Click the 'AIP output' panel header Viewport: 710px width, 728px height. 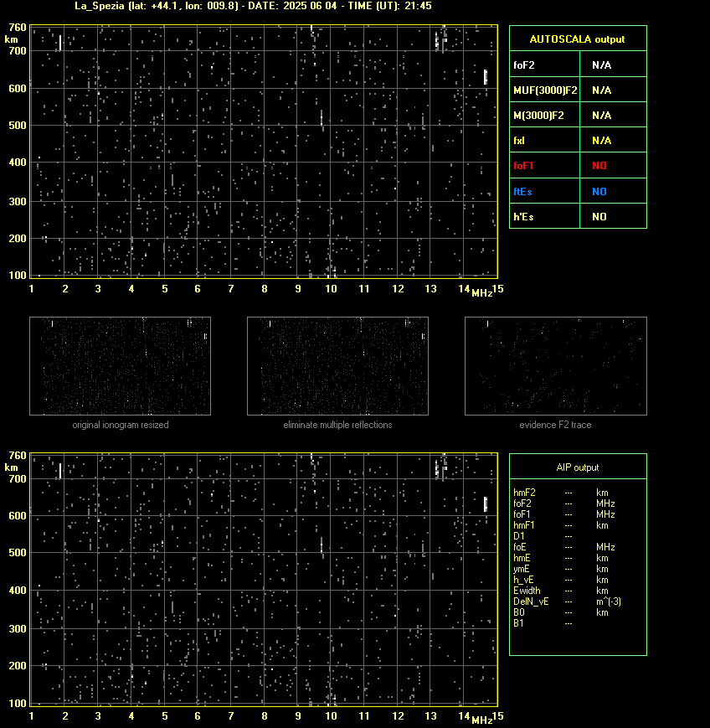578,467
